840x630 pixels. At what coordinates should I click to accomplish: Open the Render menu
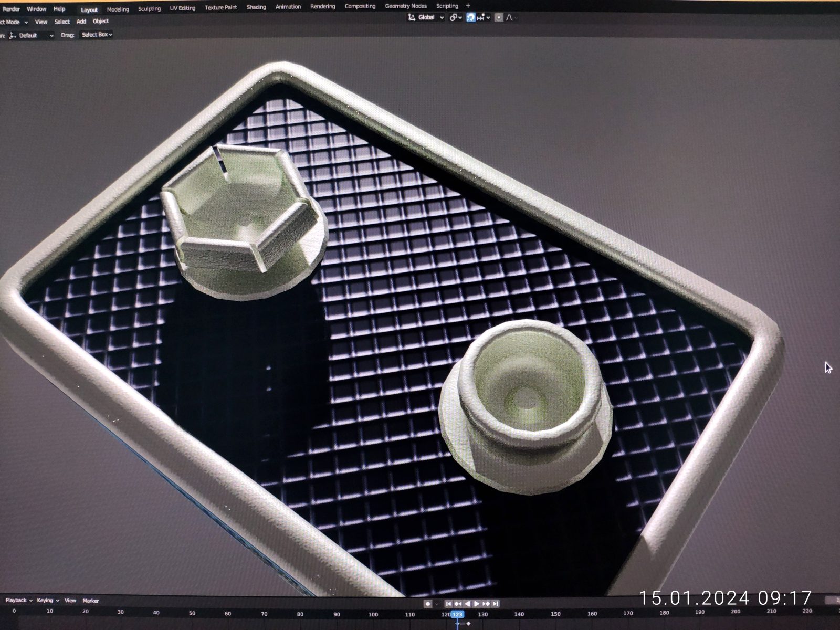point(11,9)
